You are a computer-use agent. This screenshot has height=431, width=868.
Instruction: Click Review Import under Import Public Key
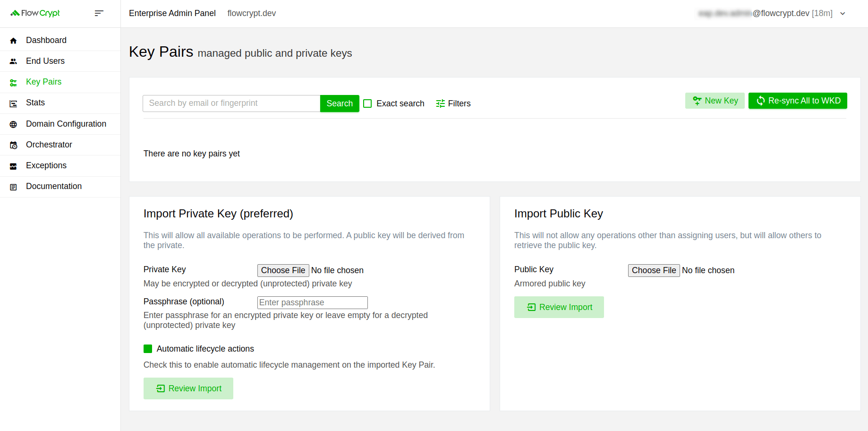pos(559,307)
